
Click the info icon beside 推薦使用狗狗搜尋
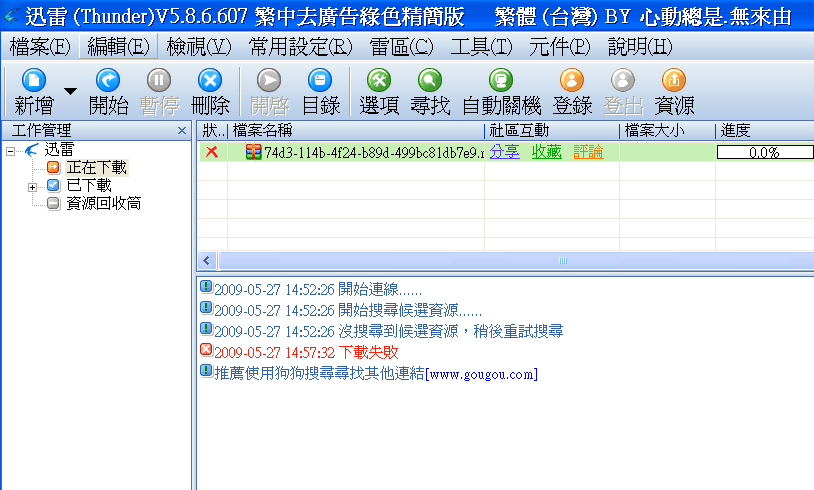[206, 371]
